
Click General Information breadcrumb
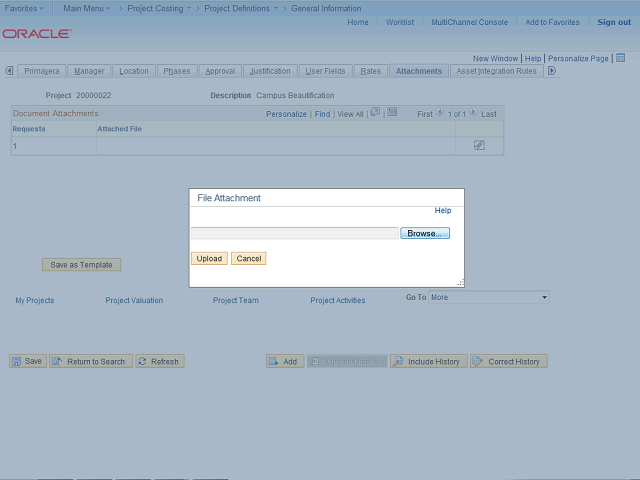326,8
